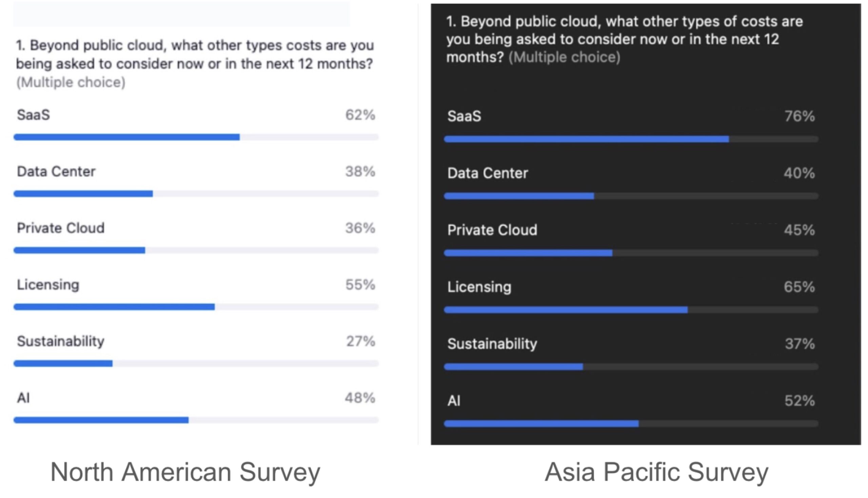The image size is (868, 498).
Task: Click the Sustainability bar in the North American survey
Action: pos(196,363)
